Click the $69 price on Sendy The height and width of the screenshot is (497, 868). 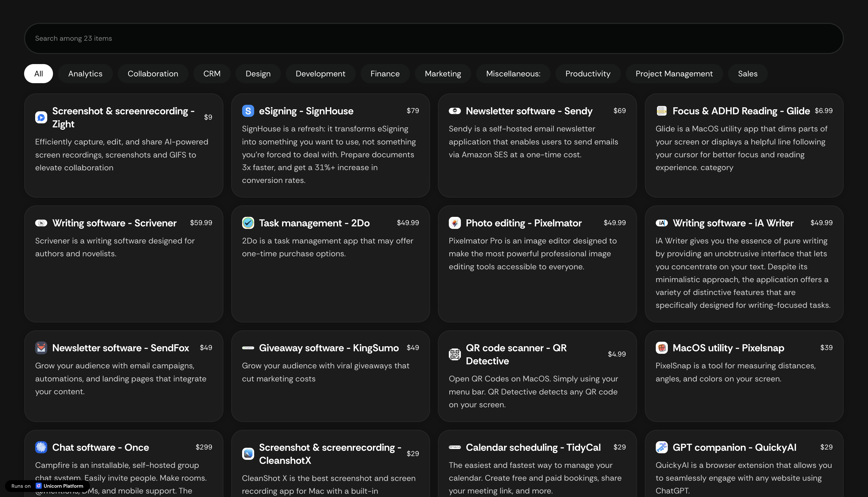point(620,111)
